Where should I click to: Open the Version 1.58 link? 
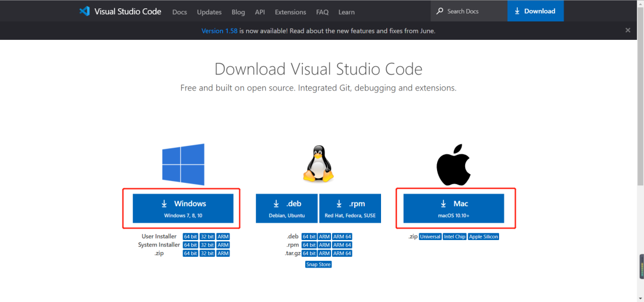pyautogui.click(x=219, y=31)
